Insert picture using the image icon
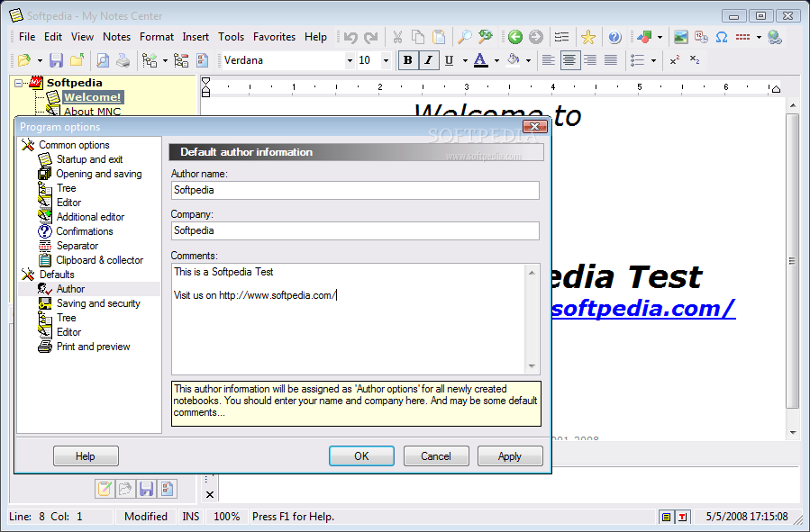Image resolution: width=810 pixels, height=532 pixels. pos(681,37)
